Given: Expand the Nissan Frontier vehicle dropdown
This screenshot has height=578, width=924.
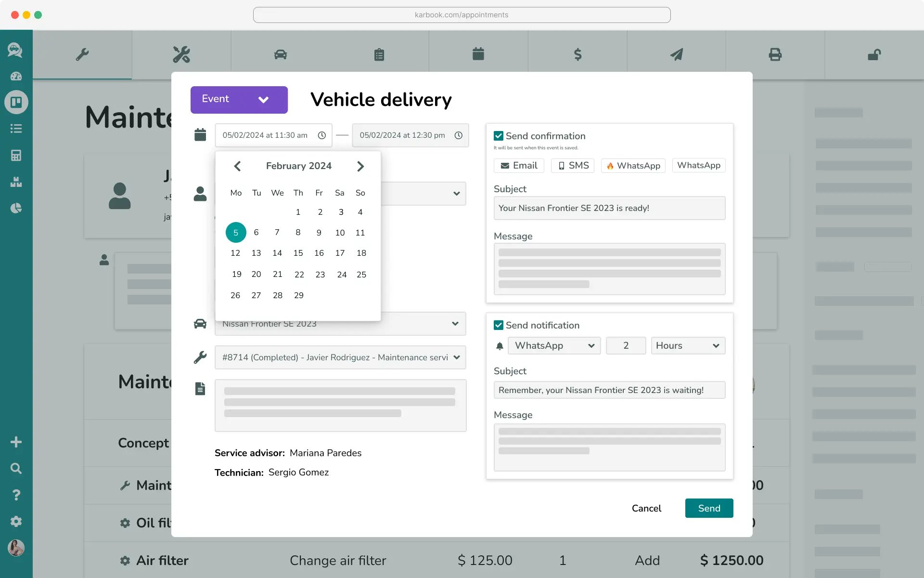Looking at the screenshot, I should pos(340,324).
